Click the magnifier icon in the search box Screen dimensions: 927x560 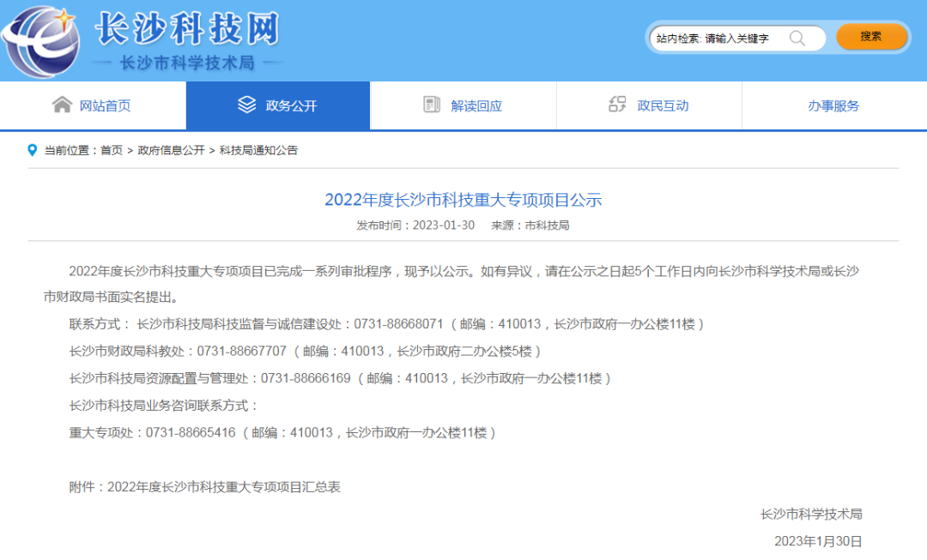coord(798,39)
